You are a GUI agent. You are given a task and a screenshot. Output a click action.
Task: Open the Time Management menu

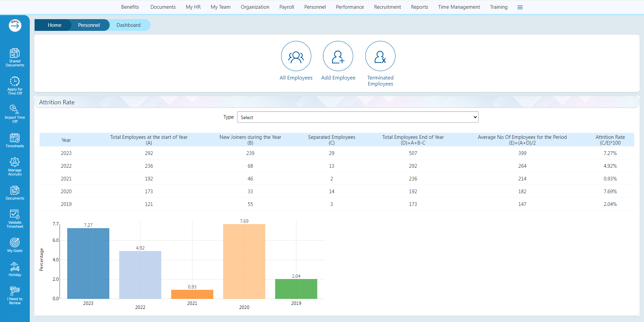tap(459, 7)
